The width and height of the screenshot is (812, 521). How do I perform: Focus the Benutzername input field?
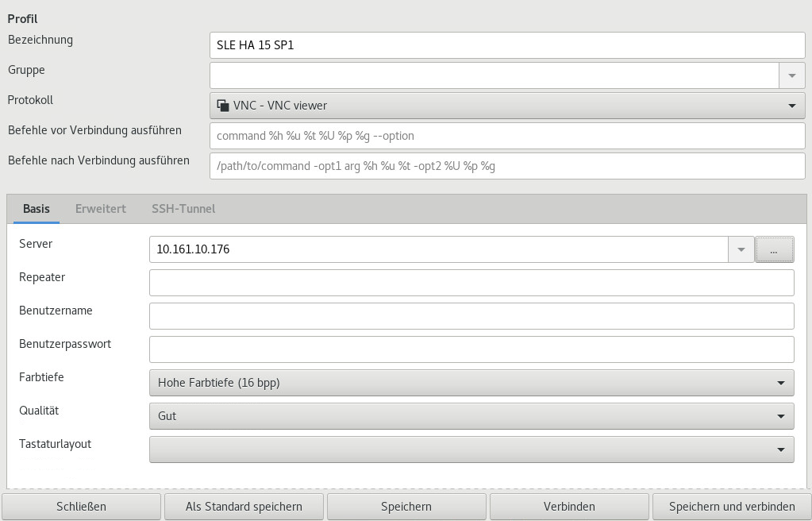coord(471,316)
